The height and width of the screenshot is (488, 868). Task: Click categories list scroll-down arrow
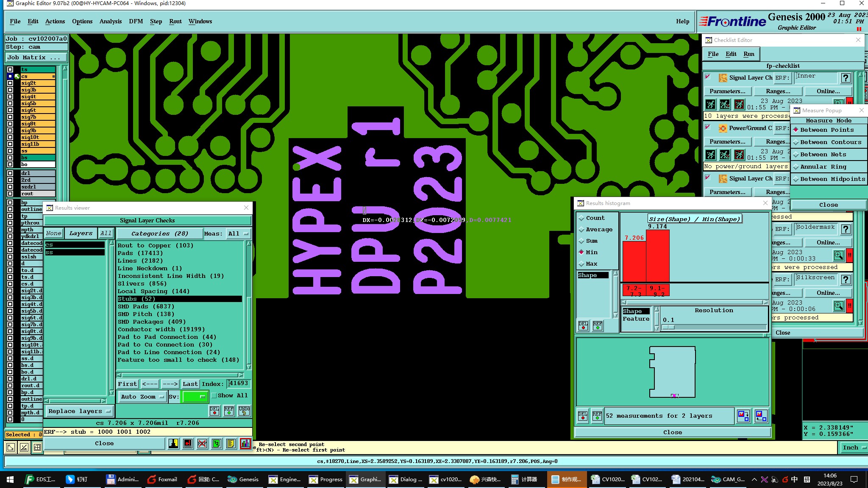pos(249,367)
